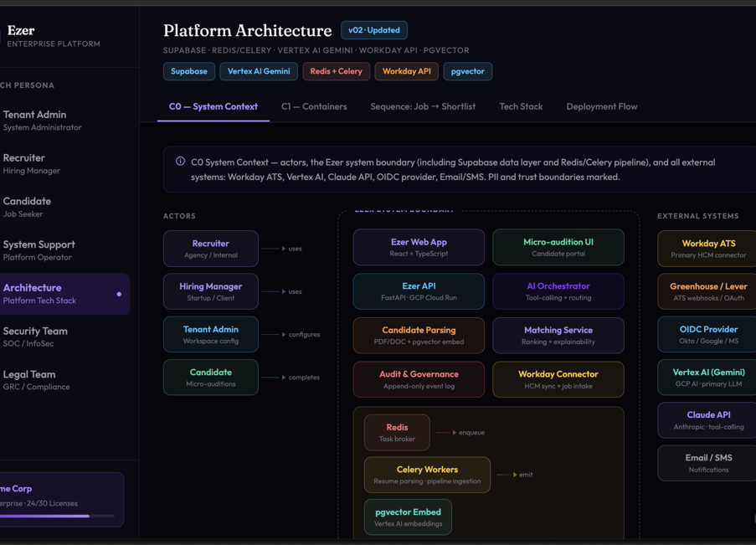Click the 'enqueue' arrow label near Redis
Screen dimensions: 756x545
tap(471, 432)
